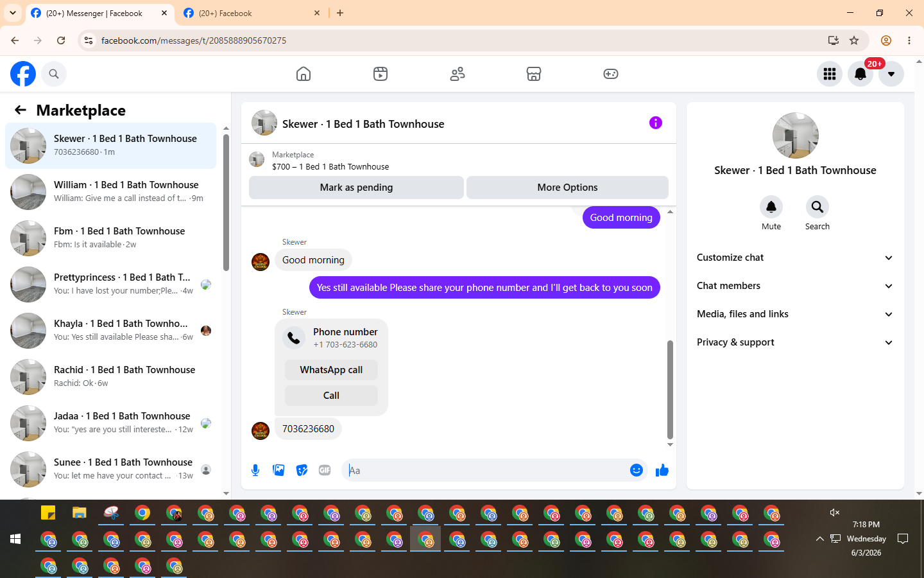This screenshot has height=578, width=924.
Task: Open the $700 – 1 Bed 1 Bath Townhouse listing link
Action: [330, 166]
